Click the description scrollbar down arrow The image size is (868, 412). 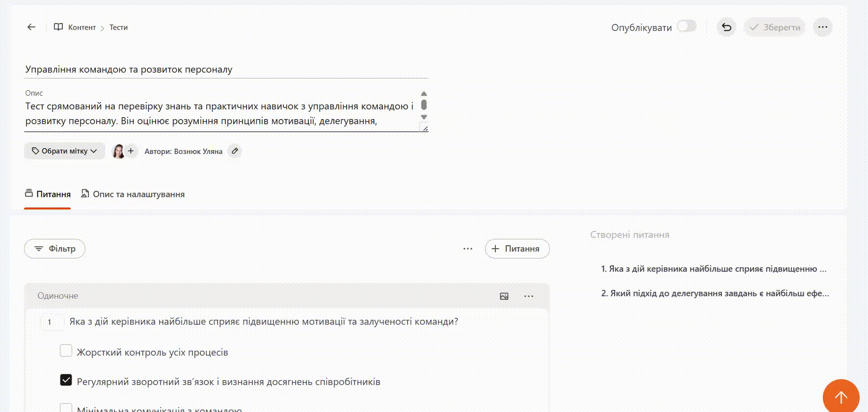pyautogui.click(x=424, y=117)
